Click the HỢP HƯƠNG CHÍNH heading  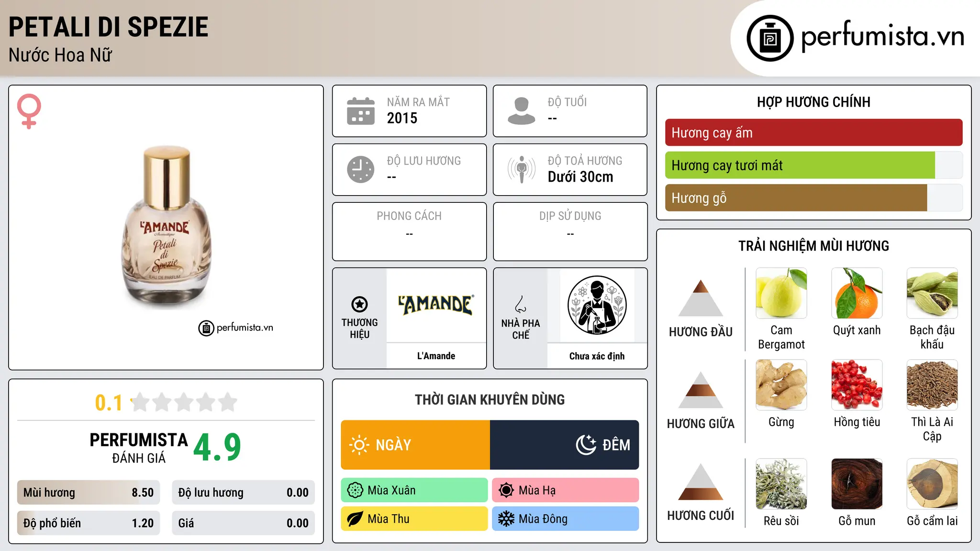tap(813, 102)
